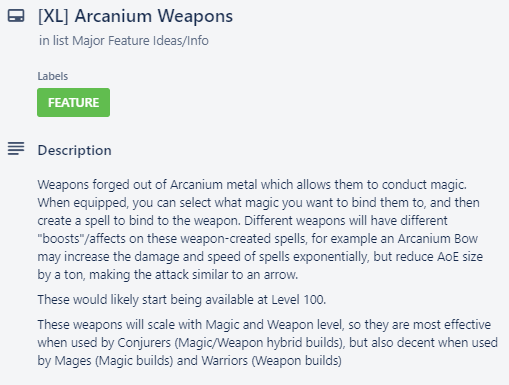Edit the card title [XL] Arcanium Weapons
509x385 pixels.
[x=135, y=16]
